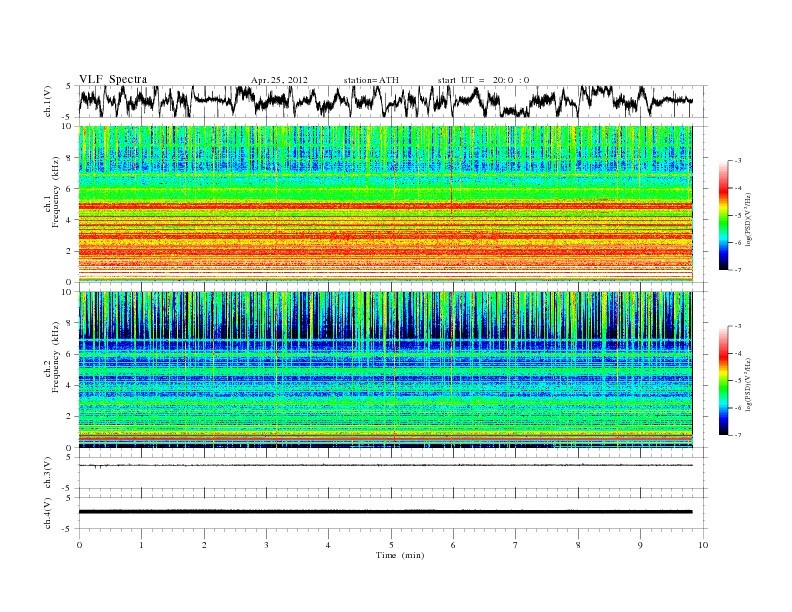Click the "start UT = 20:0 :0" header text
This screenshot has height=612, width=792.
click(483, 80)
